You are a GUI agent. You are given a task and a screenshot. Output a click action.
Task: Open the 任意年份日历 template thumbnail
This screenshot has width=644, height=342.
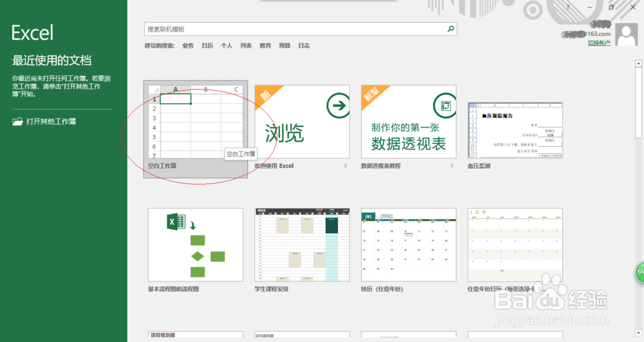pos(515,245)
